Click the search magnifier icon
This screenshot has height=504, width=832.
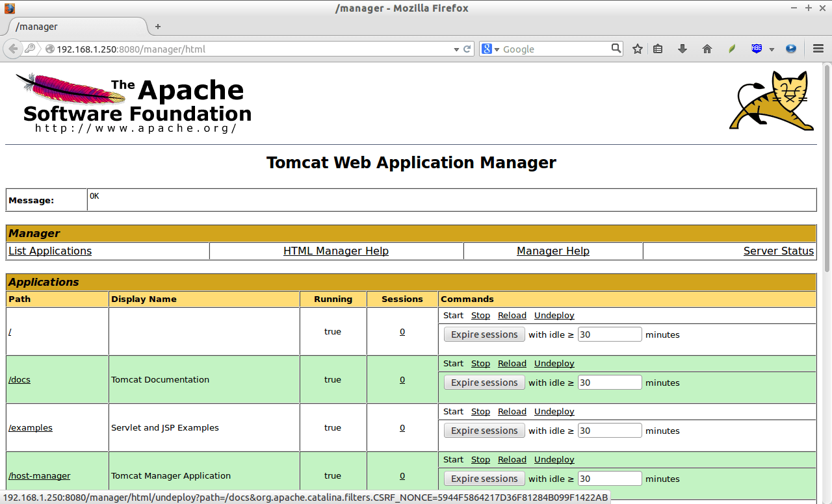point(615,48)
